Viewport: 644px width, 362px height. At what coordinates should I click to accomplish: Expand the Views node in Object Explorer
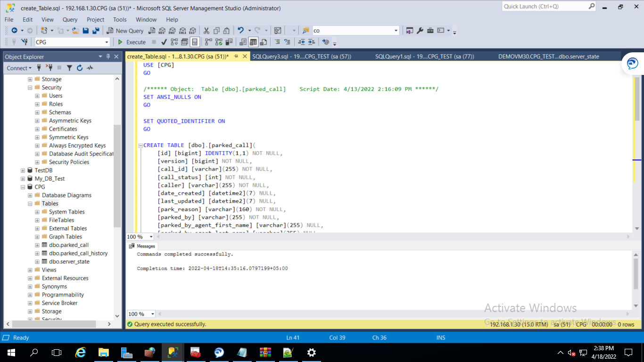tap(29, 270)
